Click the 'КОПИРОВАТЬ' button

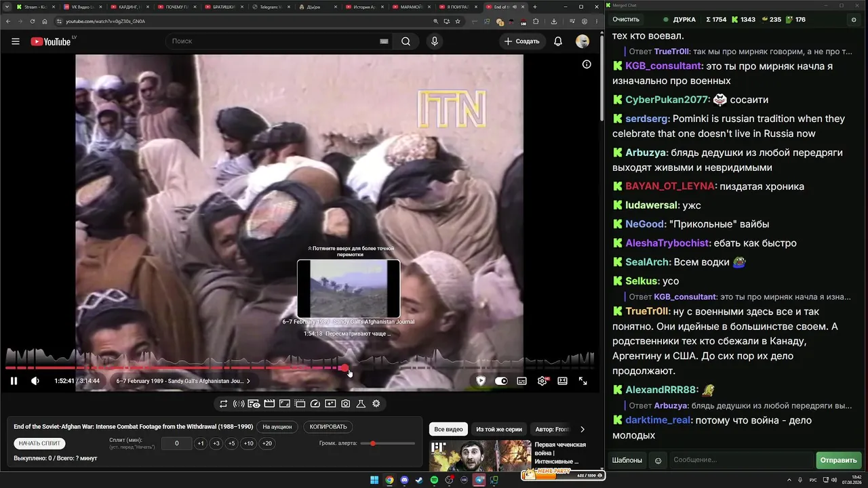328,427
